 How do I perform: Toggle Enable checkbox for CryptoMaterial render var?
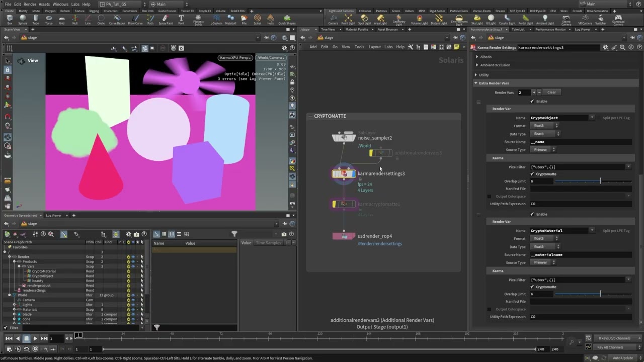point(532,214)
